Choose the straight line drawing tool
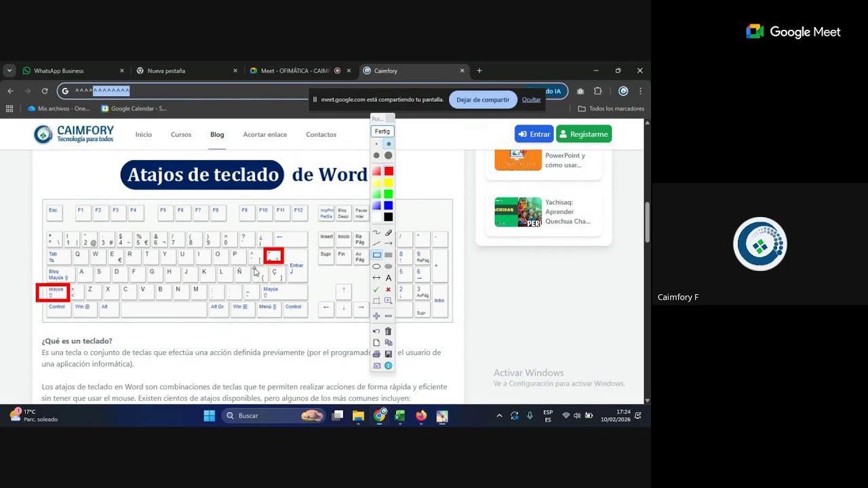The image size is (868, 488). click(x=376, y=244)
